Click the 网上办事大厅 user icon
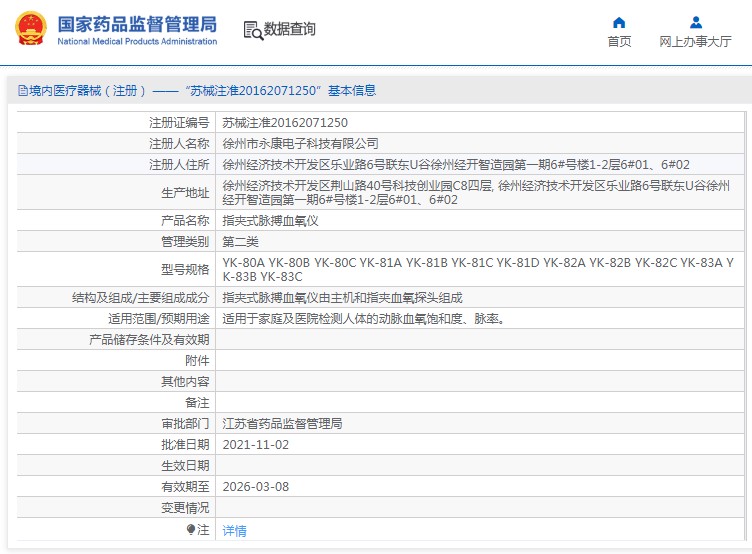 point(695,23)
